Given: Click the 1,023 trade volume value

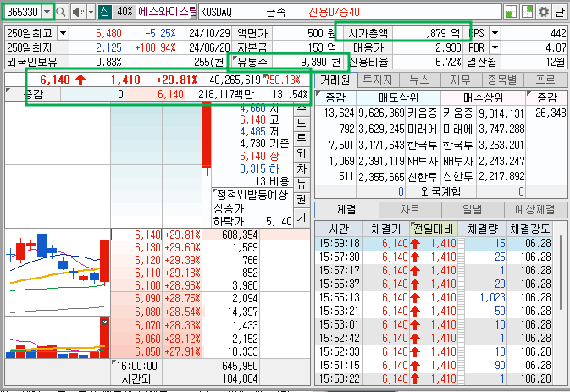Looking at the screenshot, I should [493, 297].
